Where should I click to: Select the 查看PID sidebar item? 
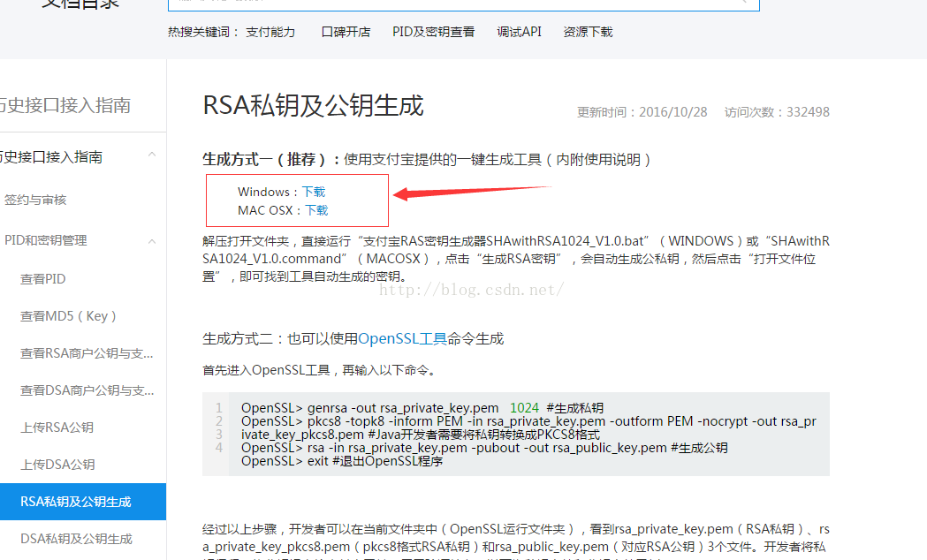[42, 277]
